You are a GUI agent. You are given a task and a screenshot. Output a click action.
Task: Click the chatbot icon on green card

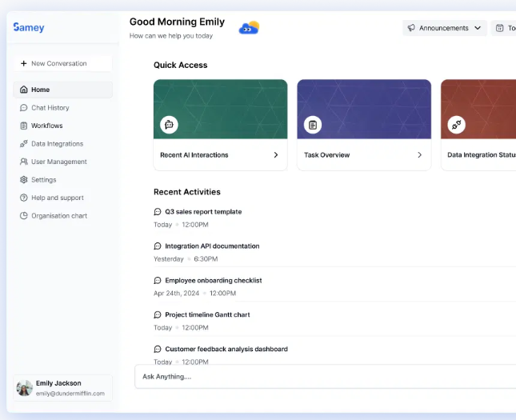click(169, 125)
